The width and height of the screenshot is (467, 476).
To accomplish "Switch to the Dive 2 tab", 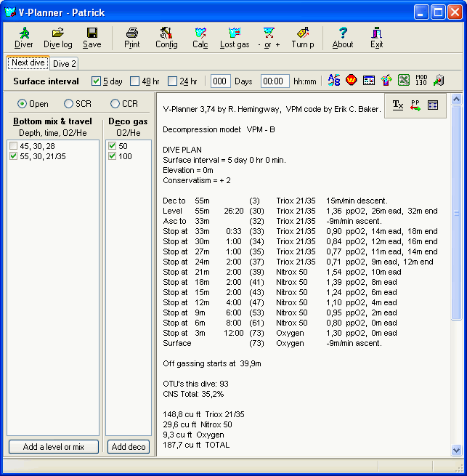I will pos(65,64).
